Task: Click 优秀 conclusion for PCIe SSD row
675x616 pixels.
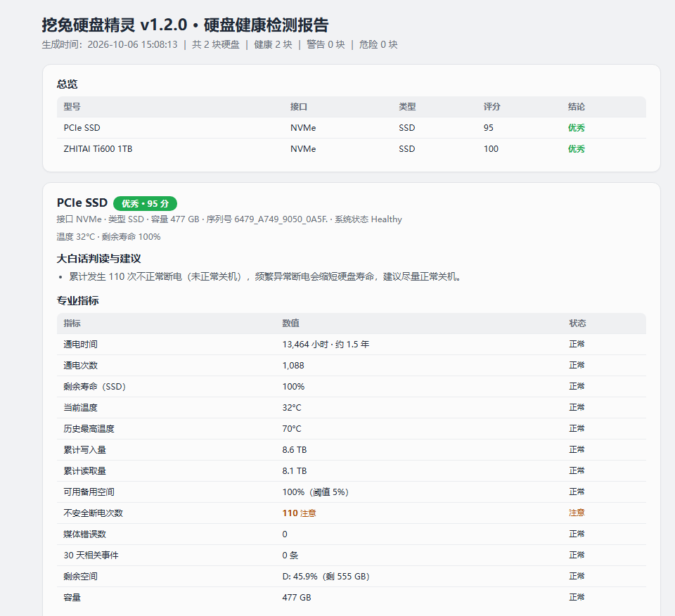Action: coord(577,128)
